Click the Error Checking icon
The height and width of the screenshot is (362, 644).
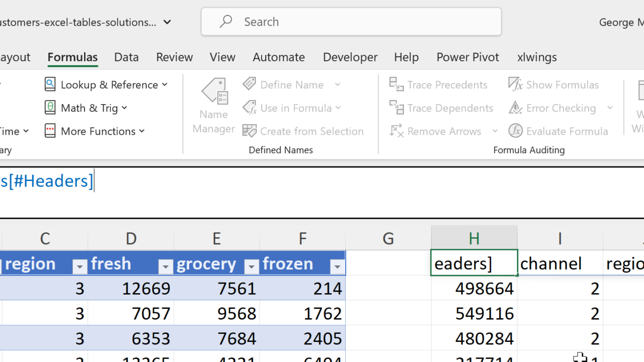click(x=516, y=108)
